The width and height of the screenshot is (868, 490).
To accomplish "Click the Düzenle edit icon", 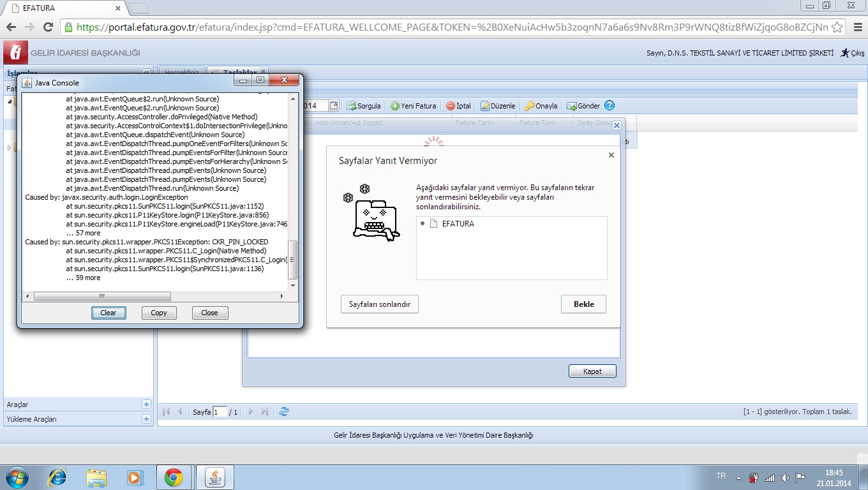I will [485, 106].
